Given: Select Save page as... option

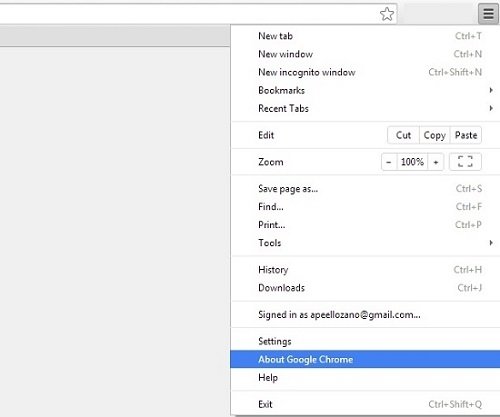Looking at the screenshot, I should [x=365, y=189].
